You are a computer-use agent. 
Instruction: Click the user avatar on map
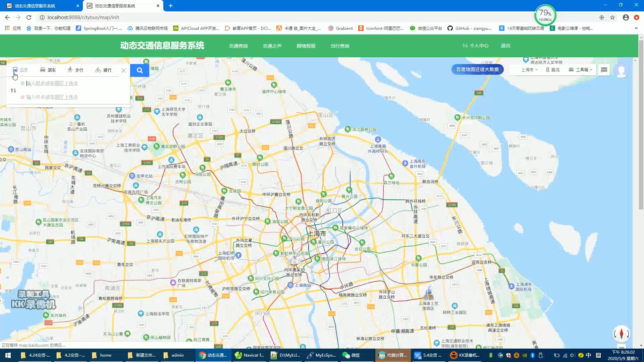[622, 71]
